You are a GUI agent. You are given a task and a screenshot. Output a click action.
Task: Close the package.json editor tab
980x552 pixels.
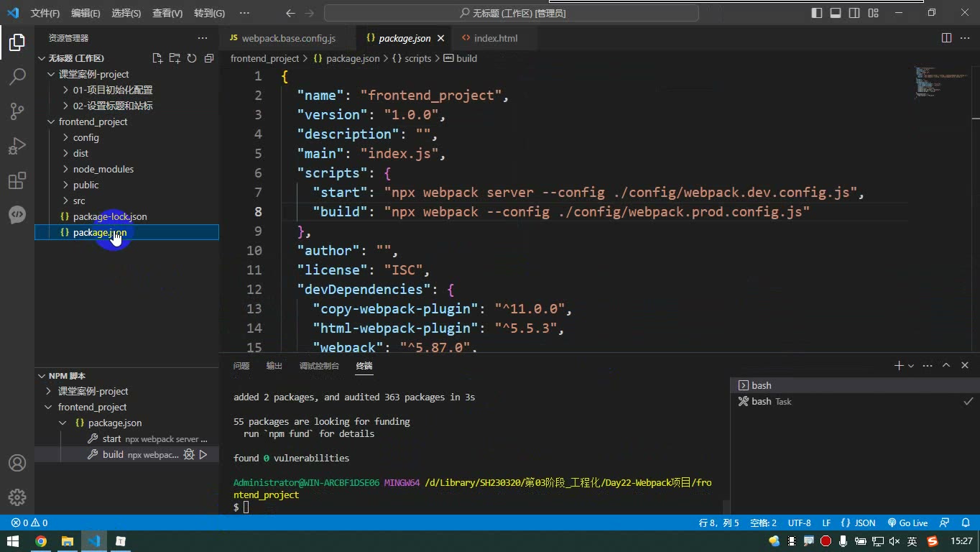(x=440, y=38)
